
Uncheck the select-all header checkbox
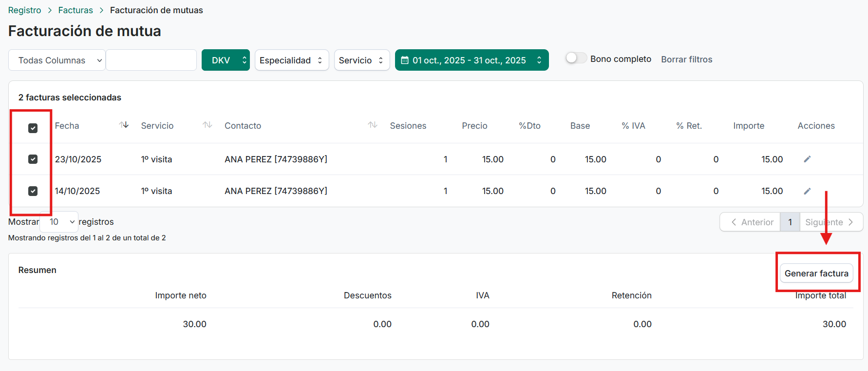33,128
